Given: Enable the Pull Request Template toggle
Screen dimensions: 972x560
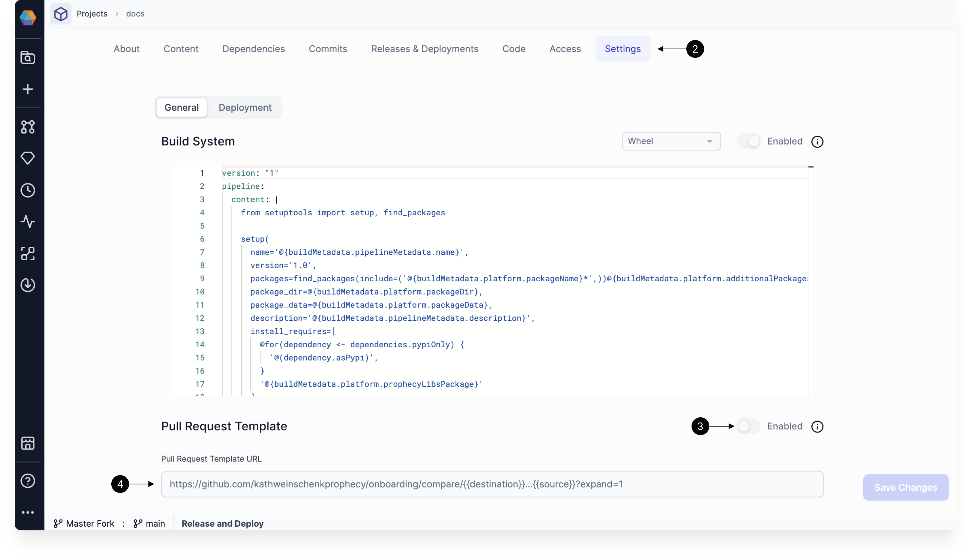Looking at the screenshot, I should pyautogui.click(x=748, y=426).
